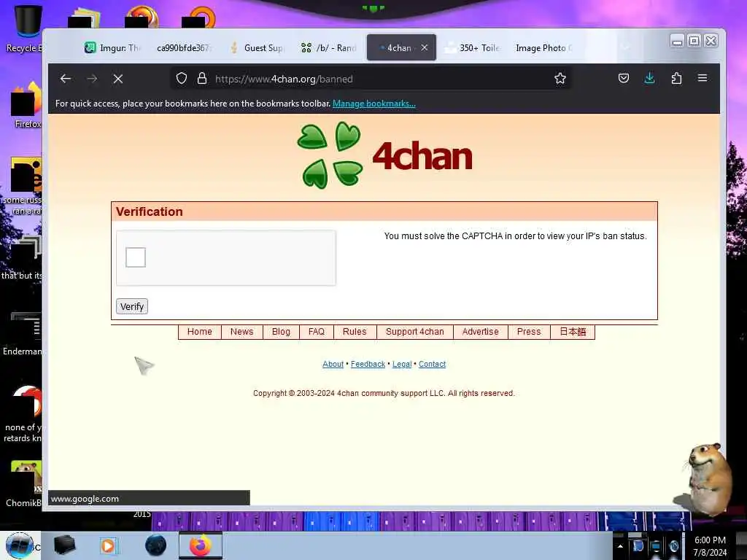Open the Contact footer link
The width and height of the screenshot is (747, 560).
(x=432, y=365)
